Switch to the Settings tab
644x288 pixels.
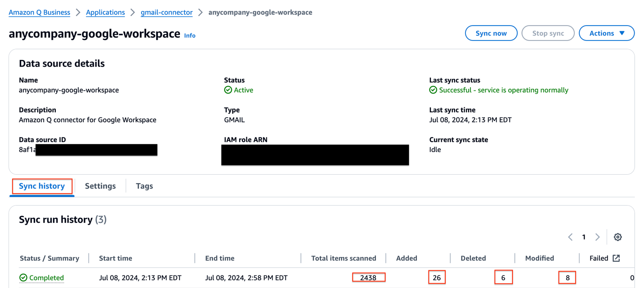coord(100,186)
